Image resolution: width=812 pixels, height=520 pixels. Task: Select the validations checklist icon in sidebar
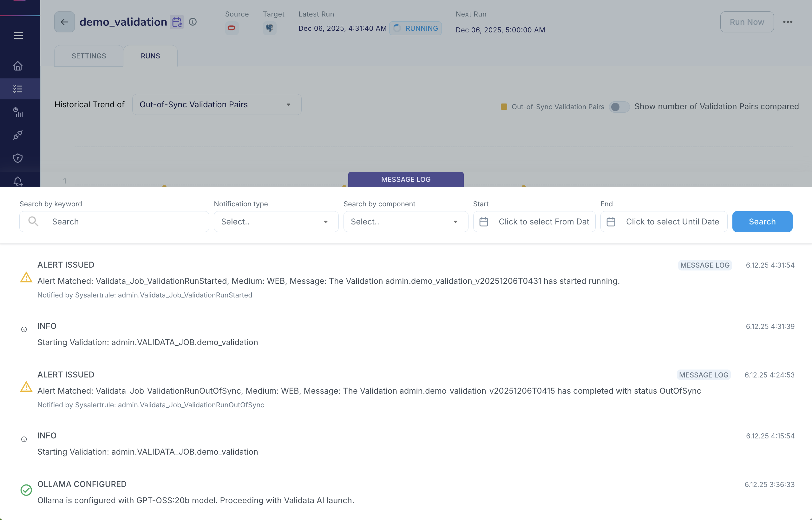click(x=18, y=89)
